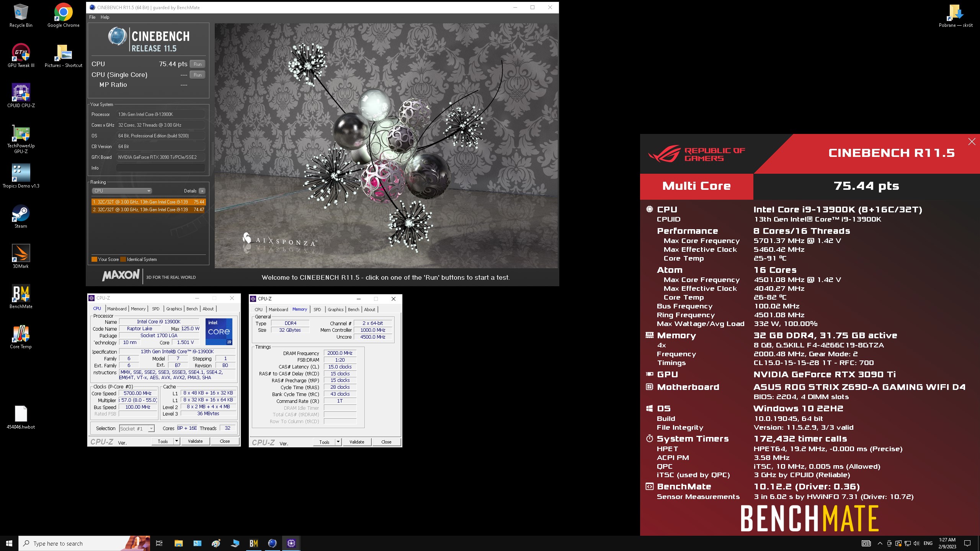Click Close button in left CPU-Z window

point(225,441)
